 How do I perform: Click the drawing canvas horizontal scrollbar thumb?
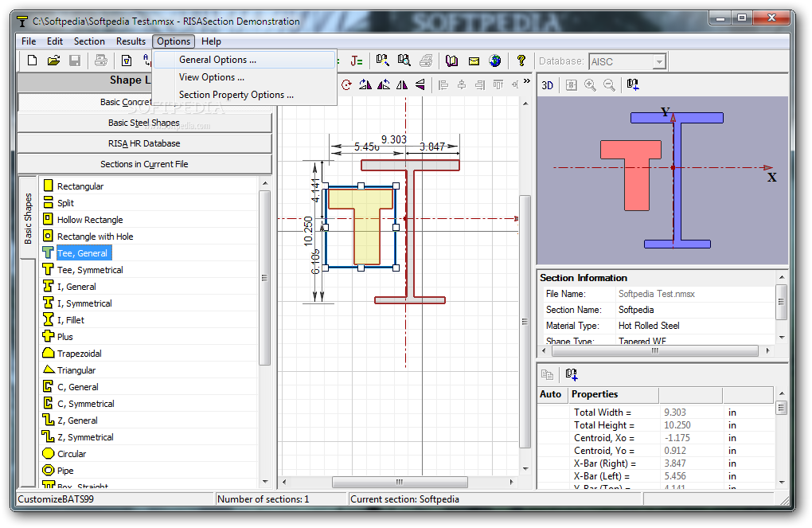click(x=400, y=482)
